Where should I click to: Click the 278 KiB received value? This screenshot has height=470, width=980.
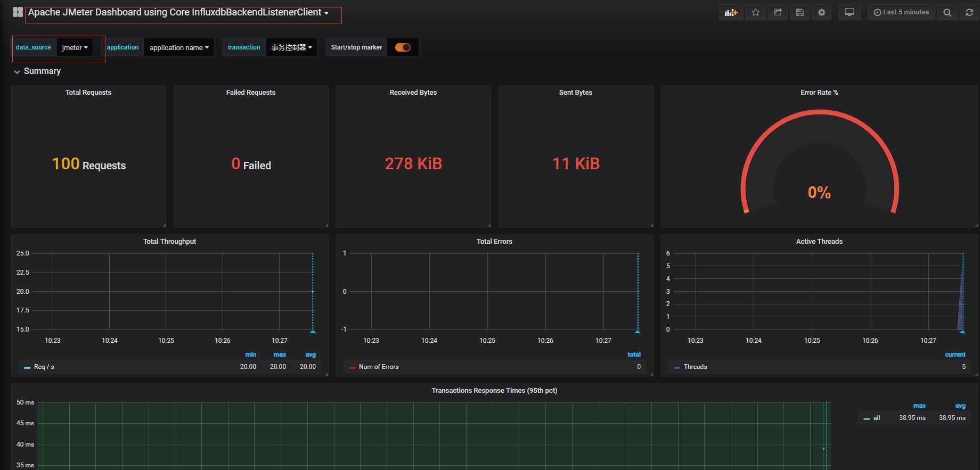click(413, 163)
